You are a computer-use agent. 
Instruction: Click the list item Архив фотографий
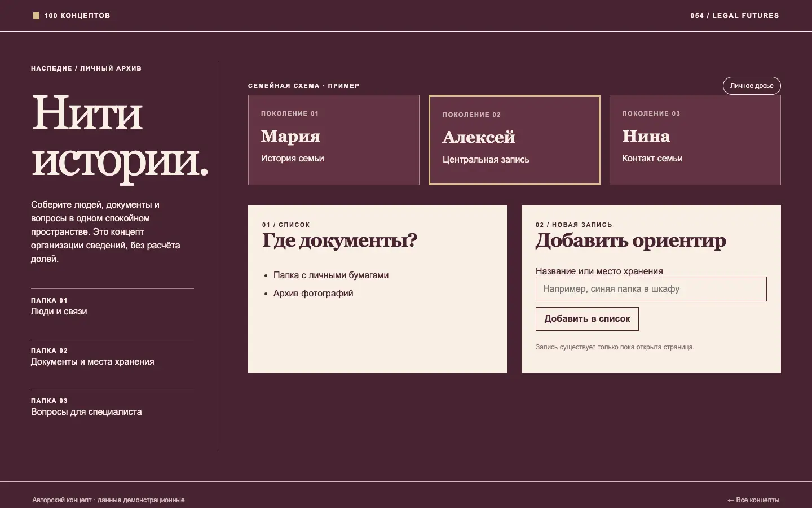tap(314, 294)
